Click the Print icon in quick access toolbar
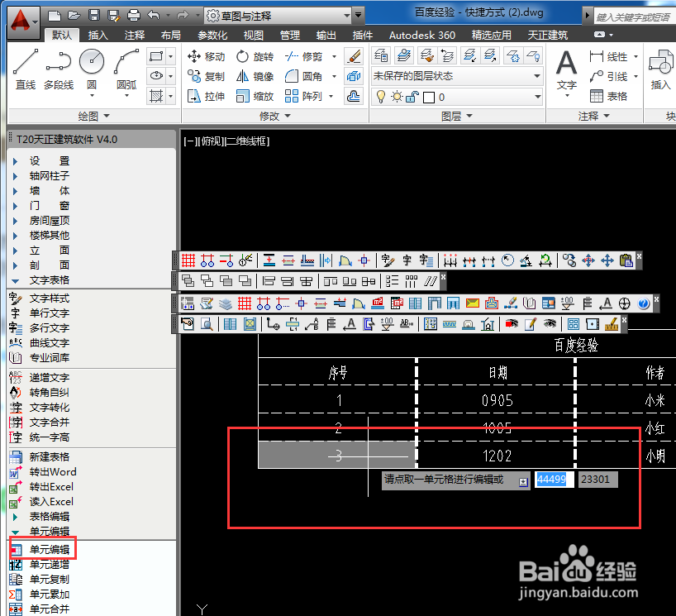Image resolution: width=676 pixels, height=616 pixels. [134, 16]
